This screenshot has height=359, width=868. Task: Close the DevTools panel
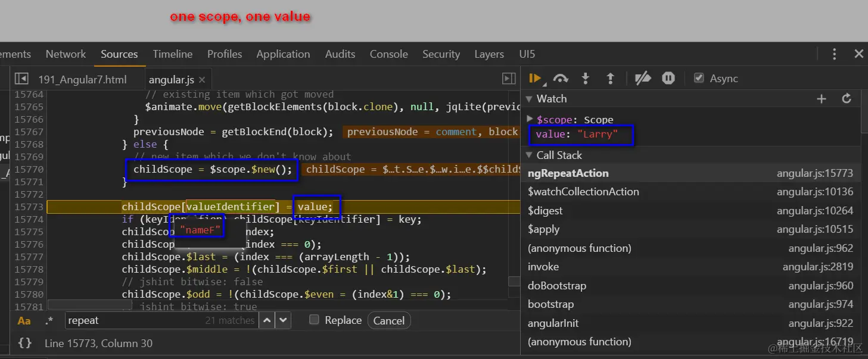coord(858,54)
